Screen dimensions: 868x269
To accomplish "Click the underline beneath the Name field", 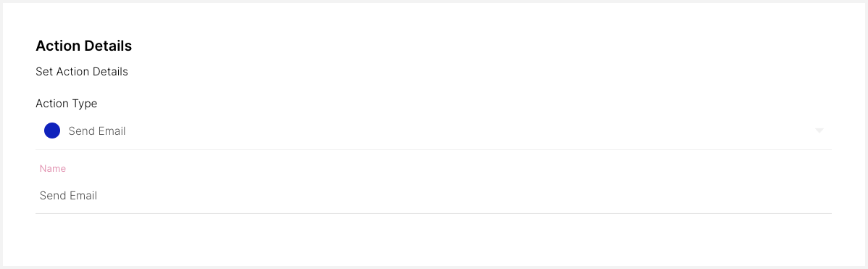I will pyautogui.click(x=433, y=213).
